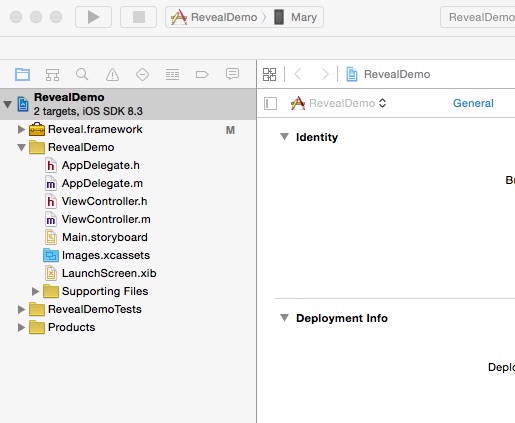
Task: Open the Breakpoint navigator
Action: coord(202,74)
